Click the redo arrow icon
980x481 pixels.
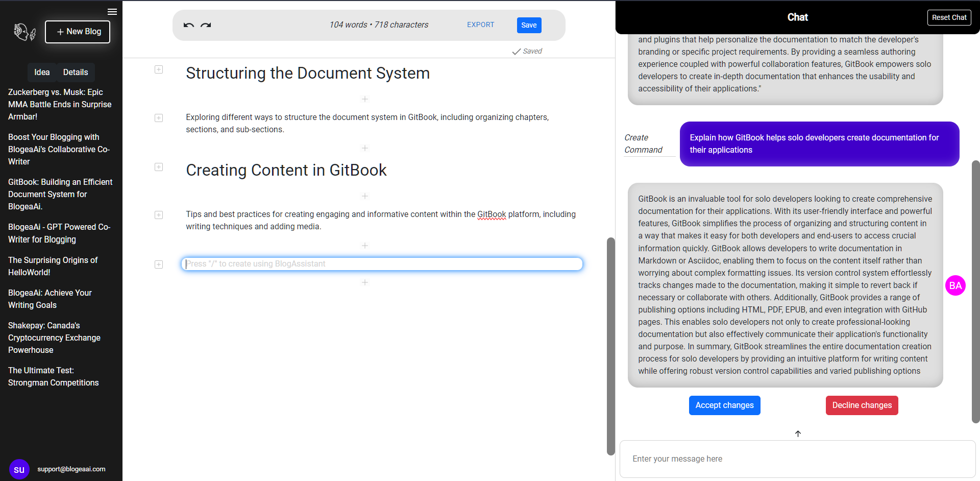[x=206, y=25]
